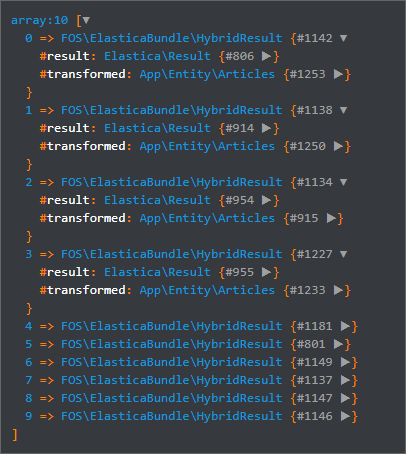Click HybridResult class name at index 7
406x454 pixels.
[172, 380]
